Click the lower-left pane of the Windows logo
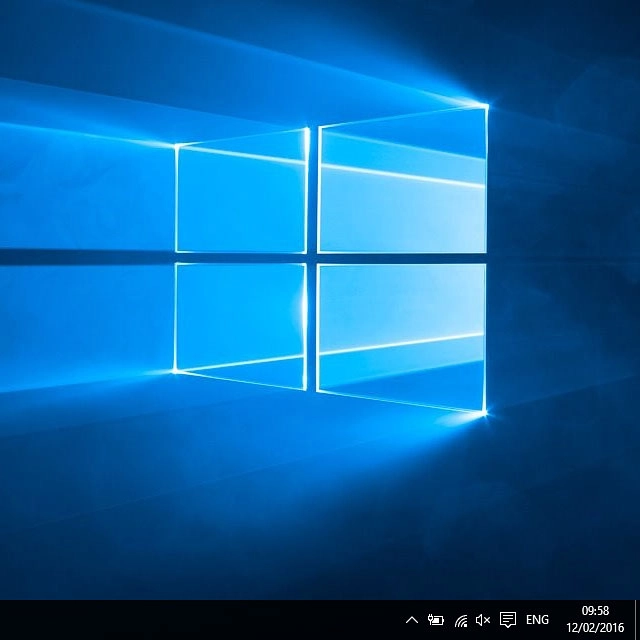Viewport: 640px width, 640px height. [x=241, y=320]
